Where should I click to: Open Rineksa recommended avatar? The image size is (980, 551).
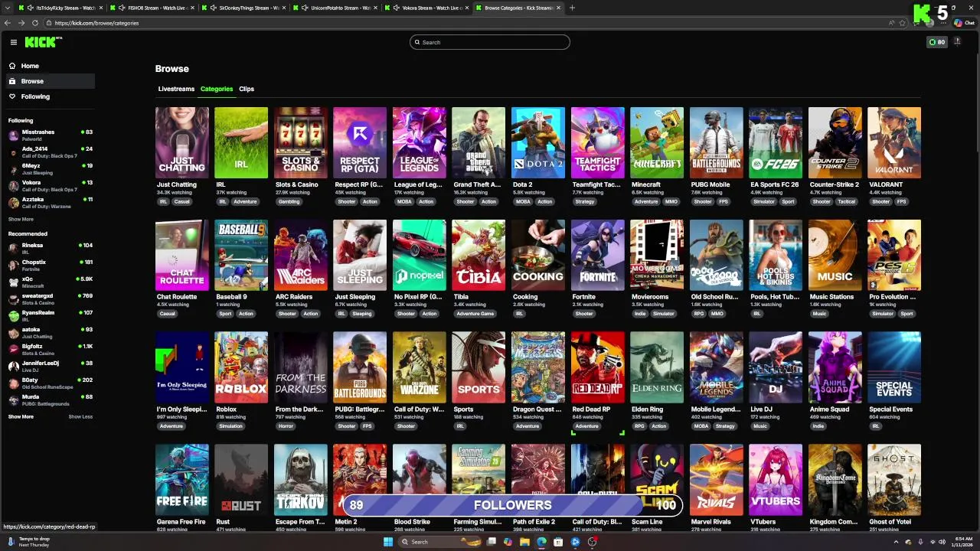click(x=14, y=249)
